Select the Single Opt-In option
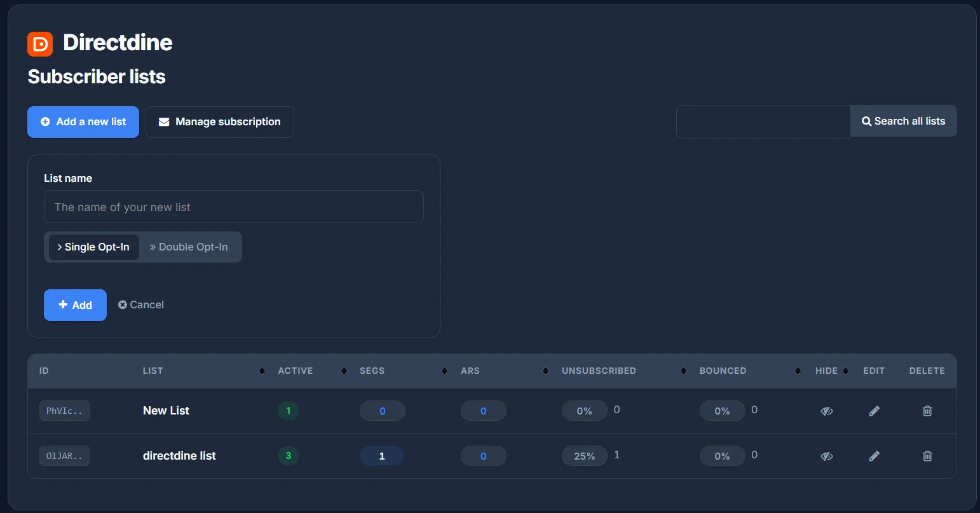The image size is (980, 513). pos(93,247)
